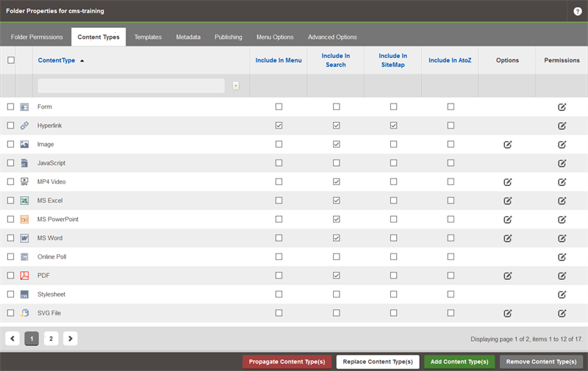Edit permissions for the Stylesheet row
The width and height of the screenshot is (588, 371).
(x=562, y=295)
